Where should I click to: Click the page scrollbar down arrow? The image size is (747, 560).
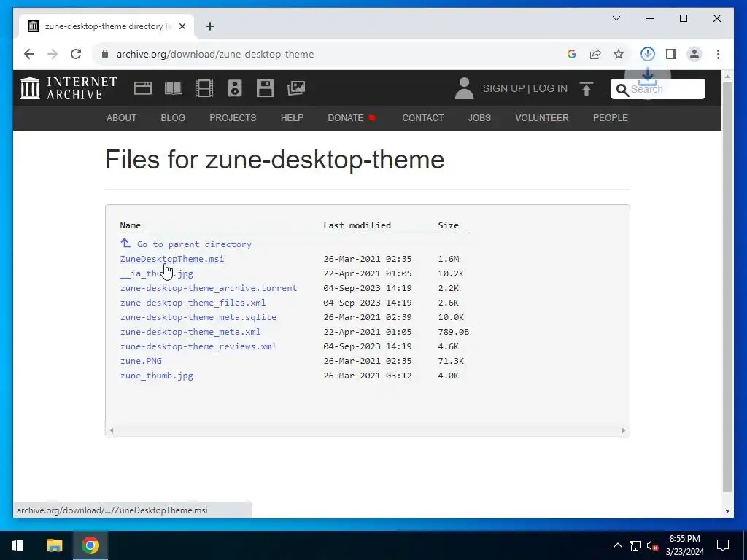pyautogui.click(x=727, y=511)
